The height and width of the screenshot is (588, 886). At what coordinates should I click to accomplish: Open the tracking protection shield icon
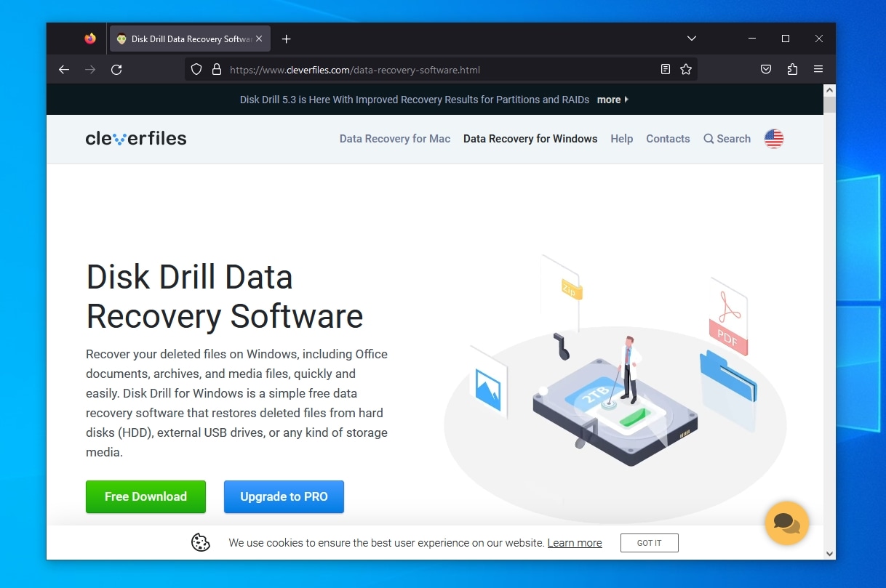[x=196, y=70]
